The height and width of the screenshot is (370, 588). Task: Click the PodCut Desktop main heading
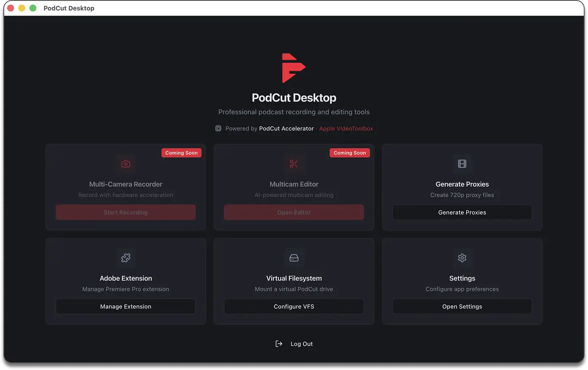click(294, 98)
